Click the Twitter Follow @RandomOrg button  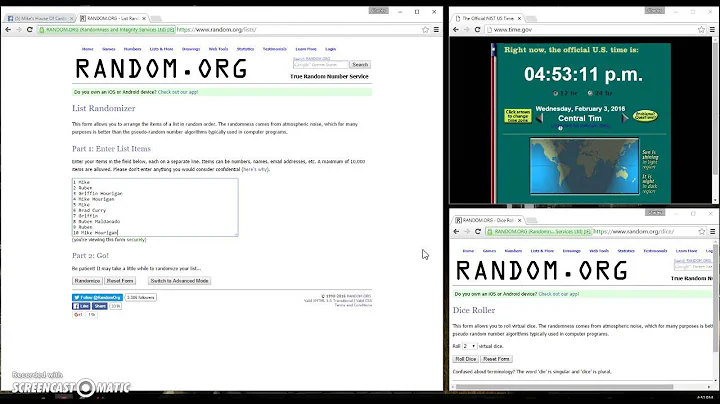pyautogui.click(x=97, y=297)
